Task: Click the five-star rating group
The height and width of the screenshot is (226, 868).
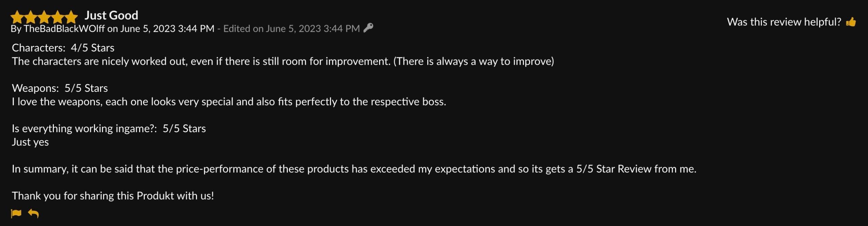Action: [x=44, y=15]
